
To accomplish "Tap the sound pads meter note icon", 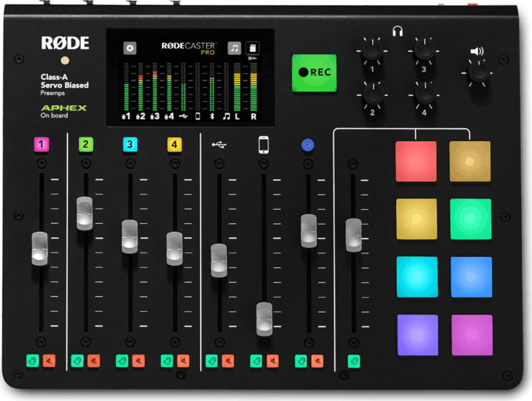I will coord(226,117).
